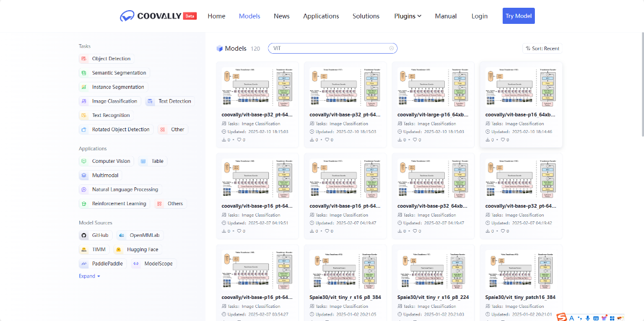Open Spaie30/vit_tiny_patch16_384 model title
Screen dimensions: 644x321
click(521, 297)
